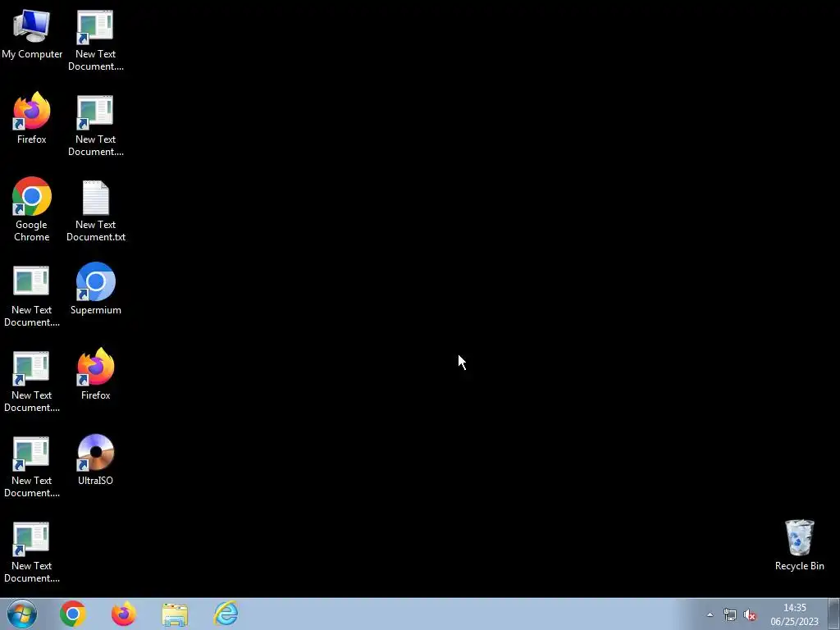Screen dimensions: 840x630
Task: Click the Show Desktop button at the taskbar edge
Action: click(x=834, y=614)
